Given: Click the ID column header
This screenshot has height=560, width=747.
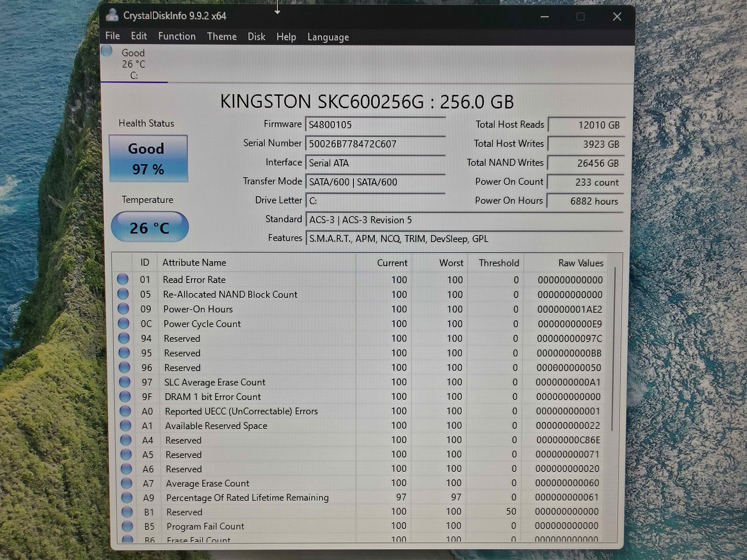Looking at the screenshot, I should 145,262.
